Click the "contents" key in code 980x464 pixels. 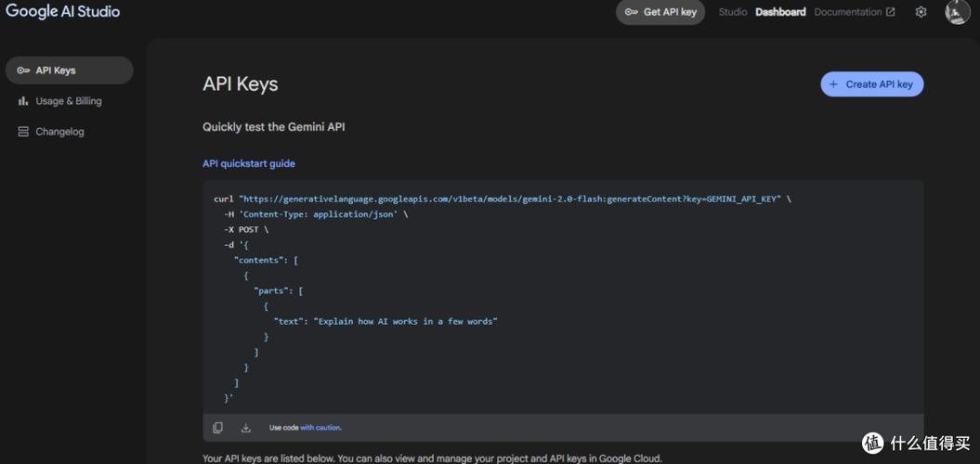click(259, 260)
